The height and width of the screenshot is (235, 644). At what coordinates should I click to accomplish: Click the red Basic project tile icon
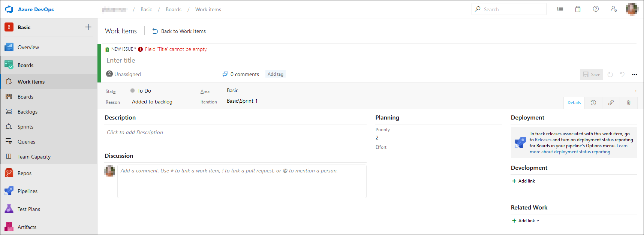[9, 27]
